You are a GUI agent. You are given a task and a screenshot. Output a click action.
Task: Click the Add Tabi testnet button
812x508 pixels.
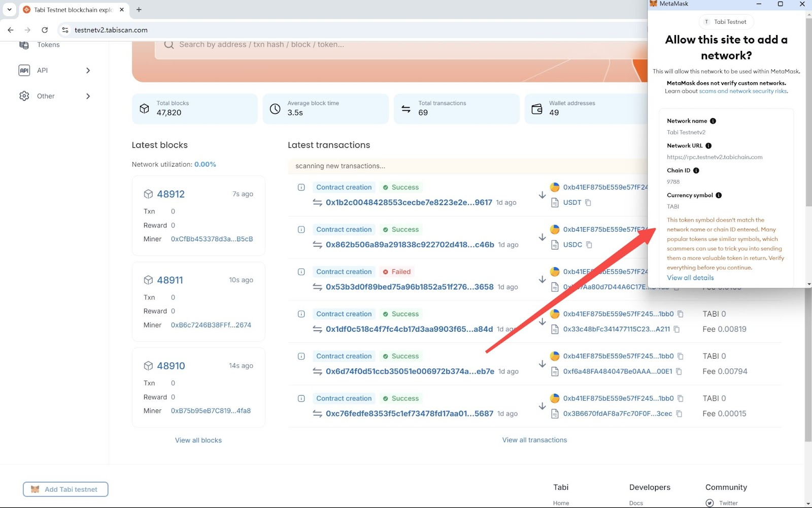click(65, 489)
